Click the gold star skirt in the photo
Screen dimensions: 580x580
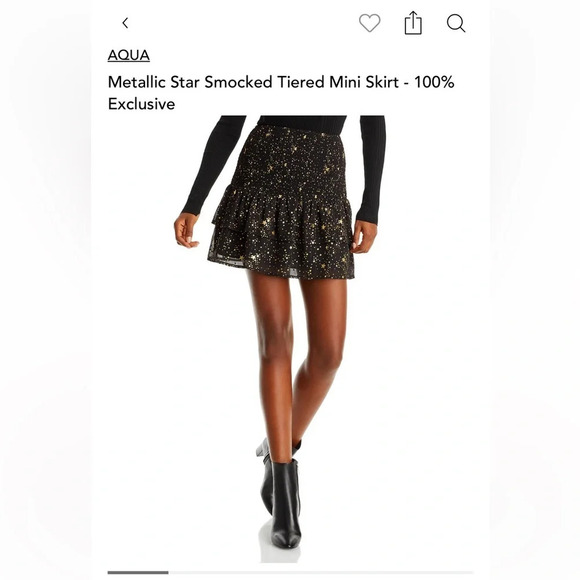[285, 202]
